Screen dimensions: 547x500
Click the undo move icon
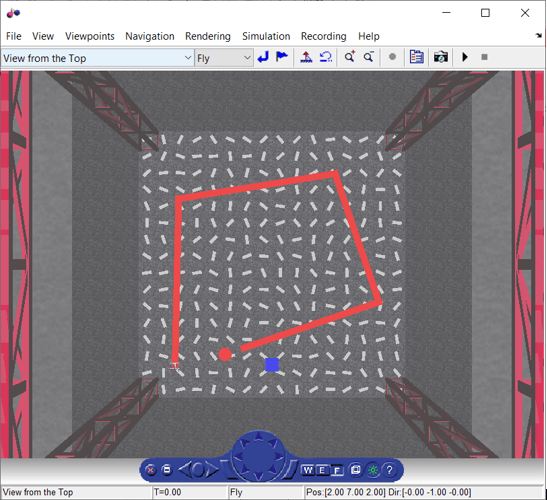pos(326,57)
